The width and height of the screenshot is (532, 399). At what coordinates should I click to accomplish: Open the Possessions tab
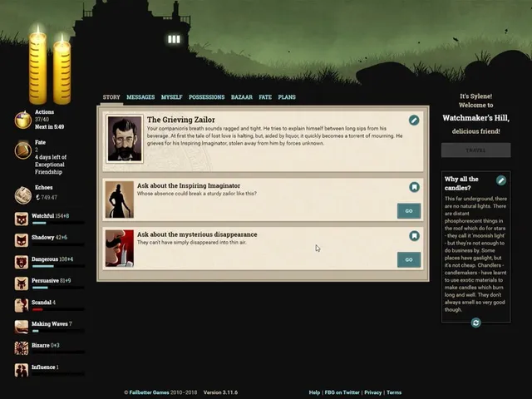click(207, 97)
